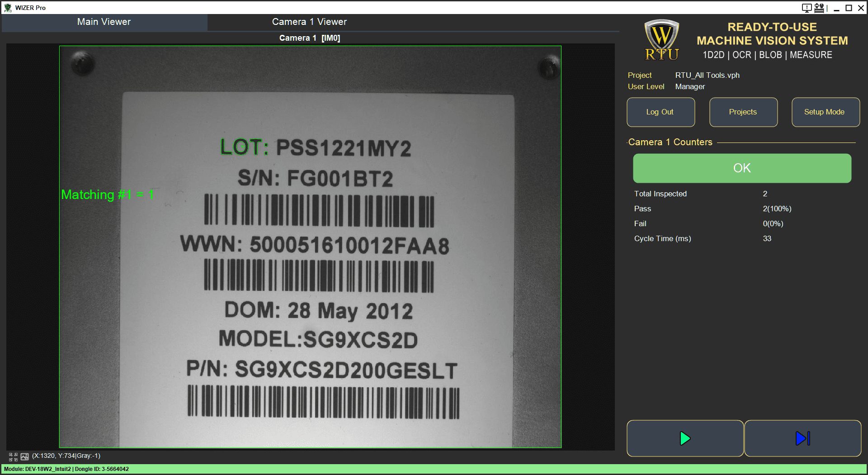Click the 'Pass' counter label
This screenshot has width=868, height=475.
[642, 209]
